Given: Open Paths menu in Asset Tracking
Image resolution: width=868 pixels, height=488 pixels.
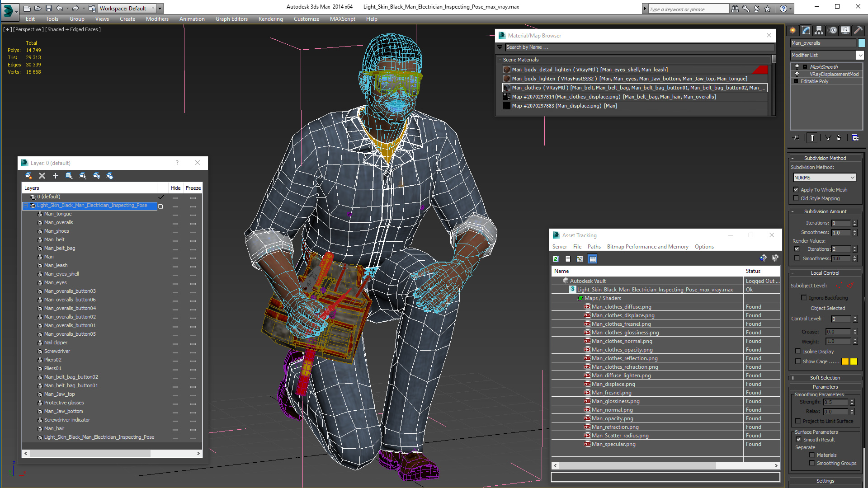Looking at the screenshot, I should [594, 247].
